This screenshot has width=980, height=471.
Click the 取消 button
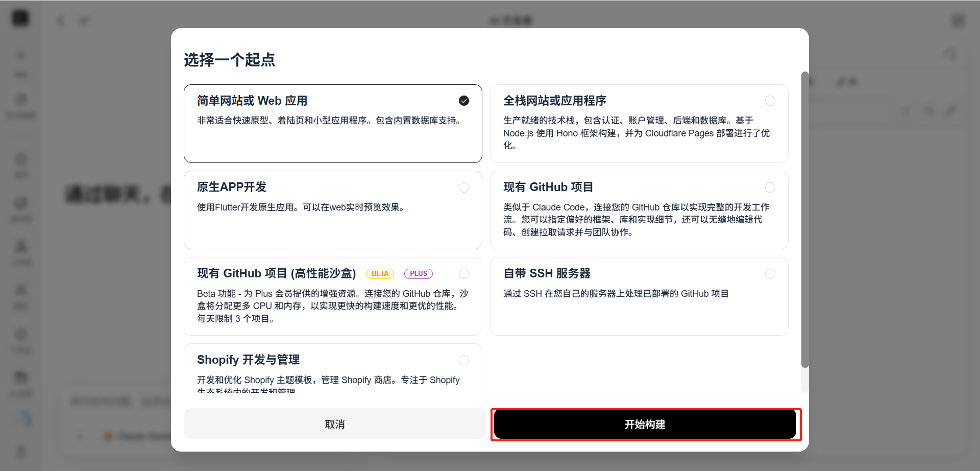click(335, 425)
